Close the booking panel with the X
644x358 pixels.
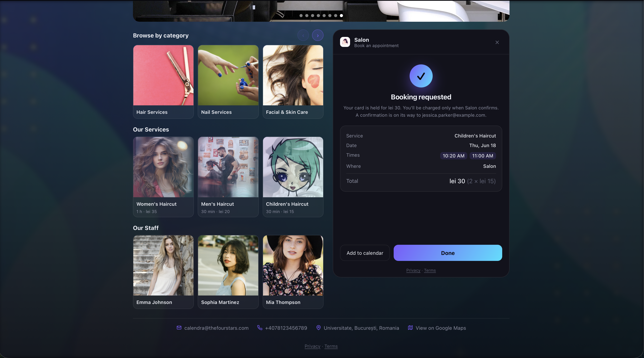pyautogui.click(x=497, y=42)
